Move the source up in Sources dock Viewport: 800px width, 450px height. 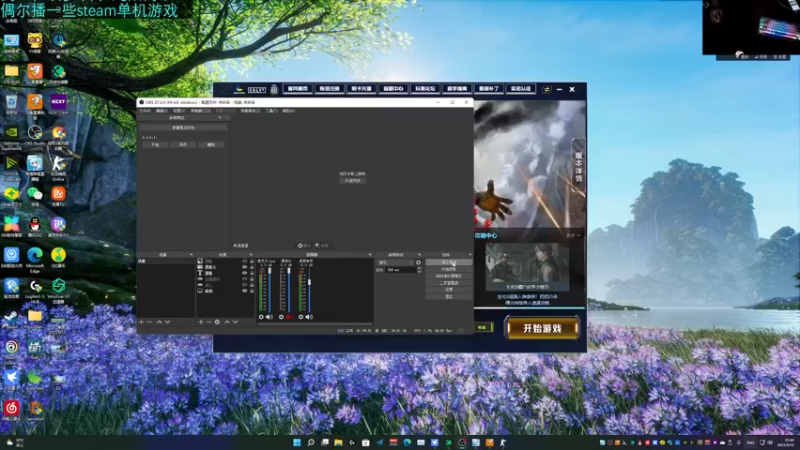[x=227, y=322]
